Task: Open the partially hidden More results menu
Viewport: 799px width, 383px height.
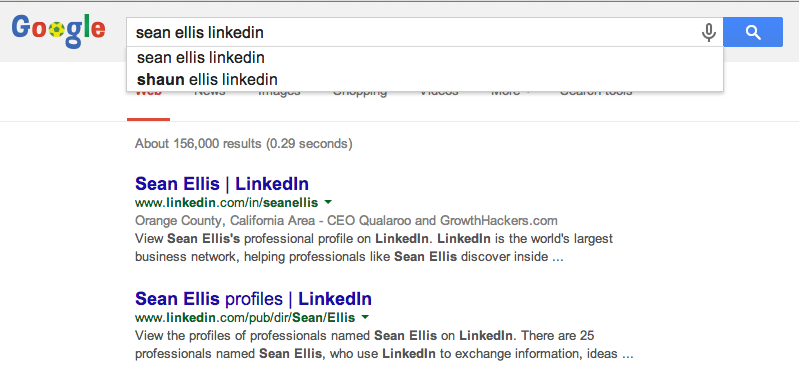Action: (x=510, y=94)
